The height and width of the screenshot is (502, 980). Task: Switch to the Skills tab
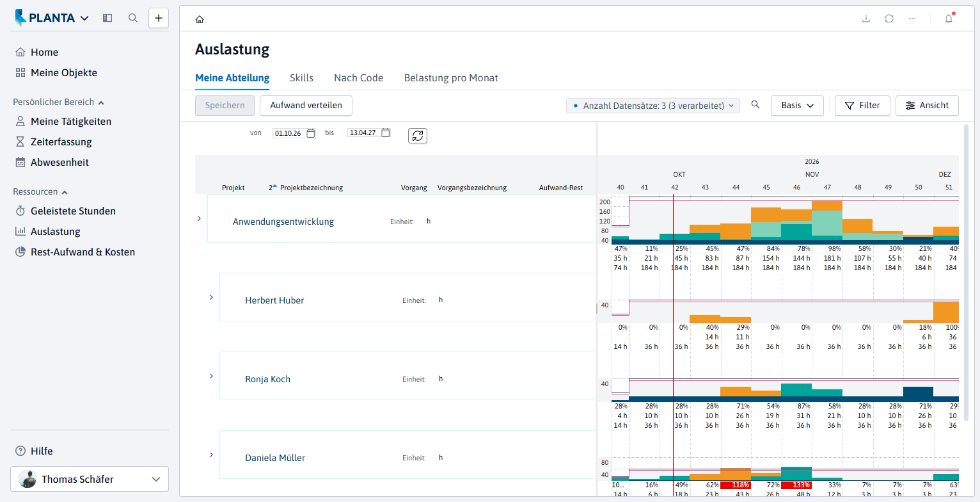[x=302, y=78]
